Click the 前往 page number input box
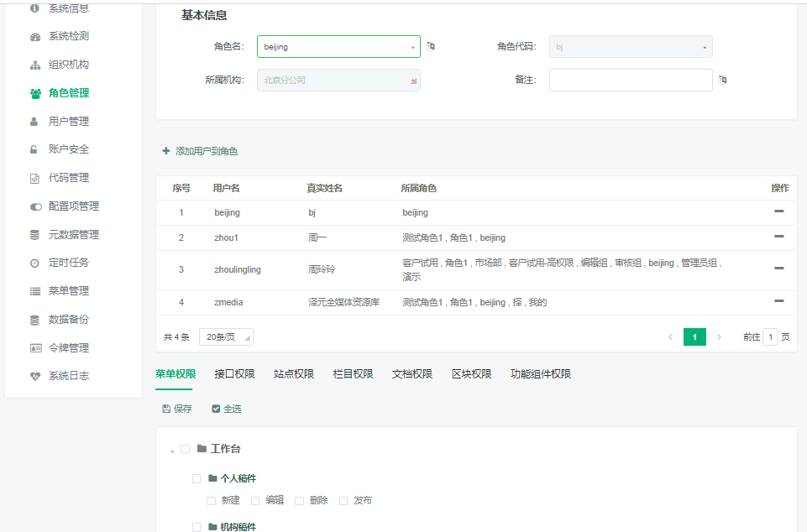Image resolution: width=807 pixels, height=532 pixels. pyautogui.click(x=770, y=336)
